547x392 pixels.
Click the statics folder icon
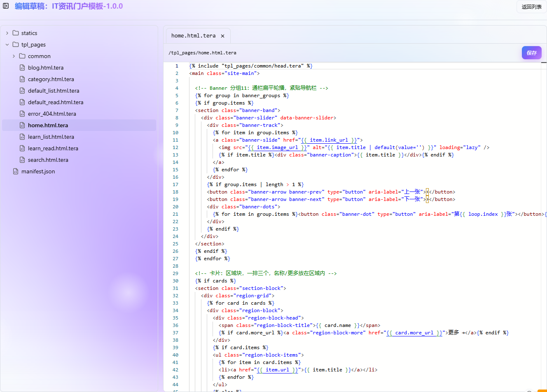click(x=16, y=33)
